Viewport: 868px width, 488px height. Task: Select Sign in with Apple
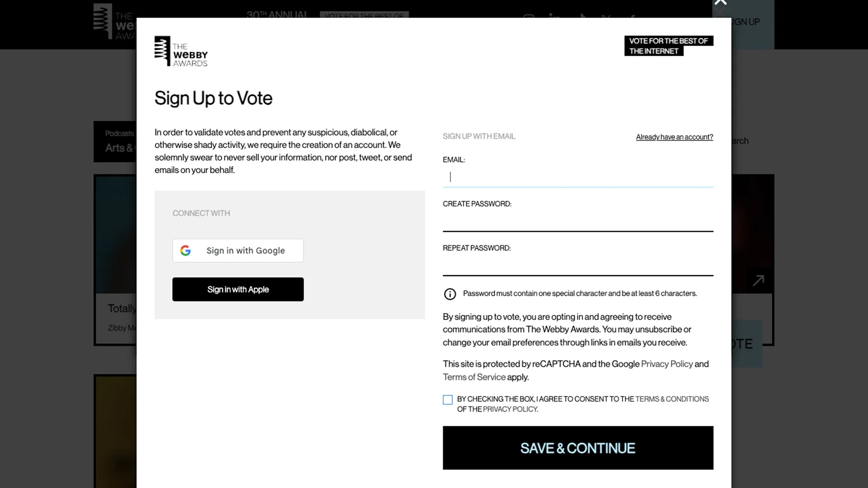pos(238,289)
